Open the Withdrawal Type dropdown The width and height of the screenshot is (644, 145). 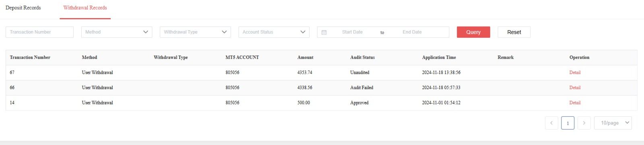(x=195, y=32)
